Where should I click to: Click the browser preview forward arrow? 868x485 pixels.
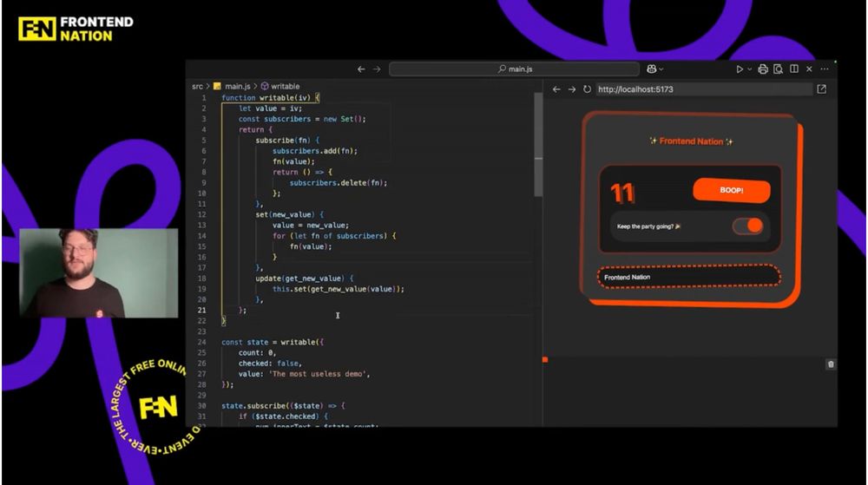[x=572, y=89]
